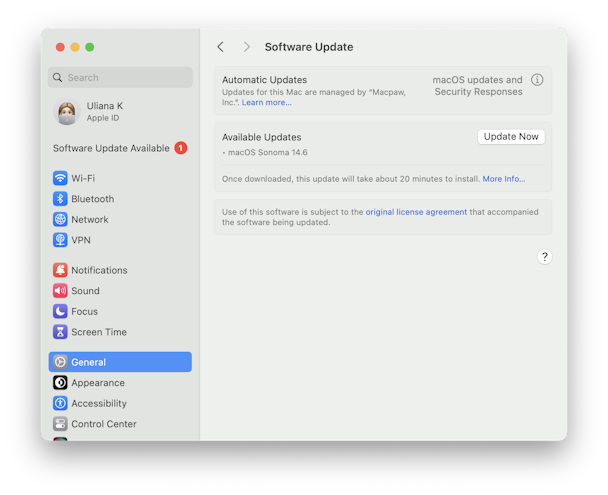
Task: Select Control Center label in sidebar
Action: click(x=104, y=424)
